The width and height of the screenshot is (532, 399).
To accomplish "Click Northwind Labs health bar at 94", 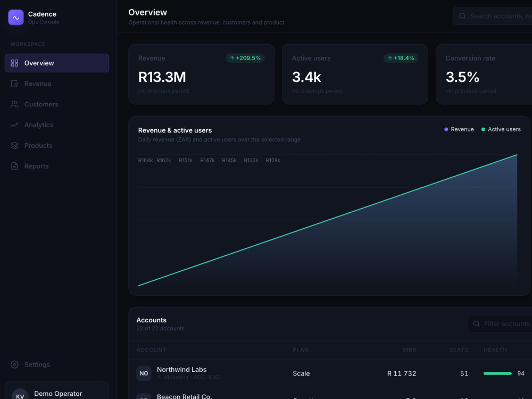I will (497, 373).
